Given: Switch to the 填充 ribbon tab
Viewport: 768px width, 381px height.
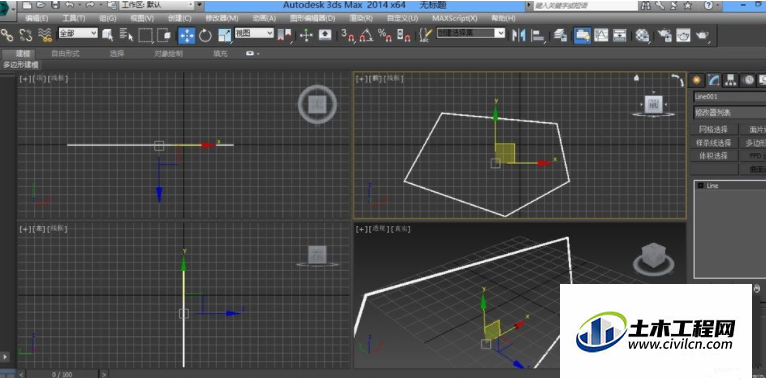Looking at the screenshot, I should click(220, 53).
